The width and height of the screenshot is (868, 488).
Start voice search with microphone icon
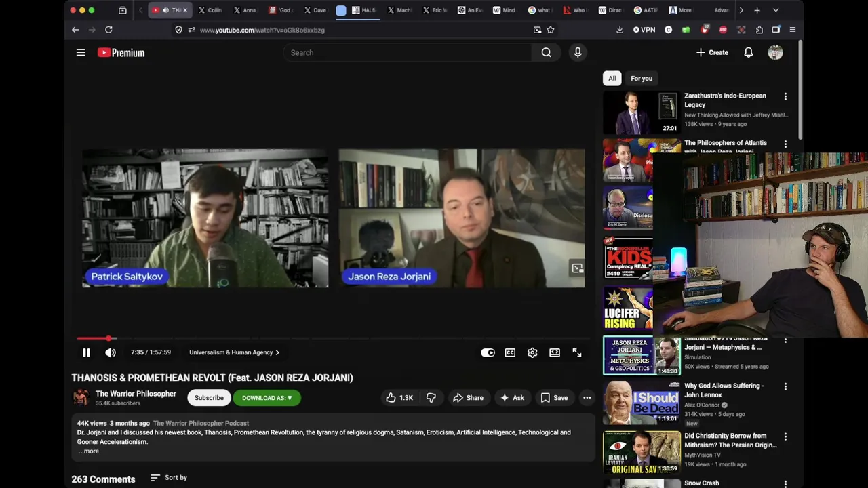tap(578, 52)
